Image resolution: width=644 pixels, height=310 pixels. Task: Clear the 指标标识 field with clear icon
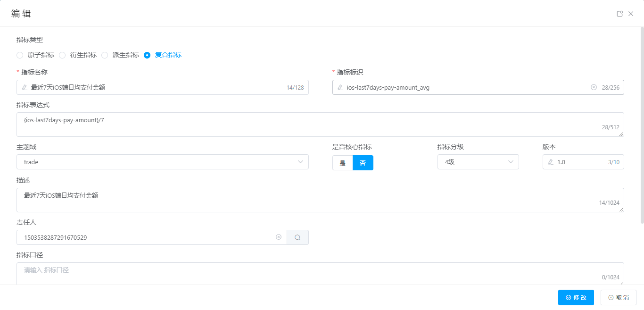coord(594,87)
